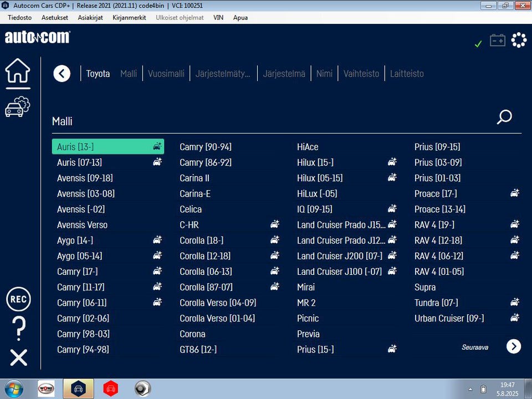The width and height of the screenshot is (532, 399).
Task: Open the grey round taskbar application
Action: tap(142, 388)
